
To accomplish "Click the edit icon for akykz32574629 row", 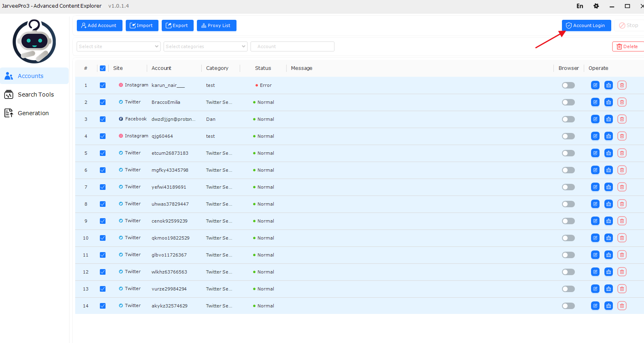I will (595, 306).
